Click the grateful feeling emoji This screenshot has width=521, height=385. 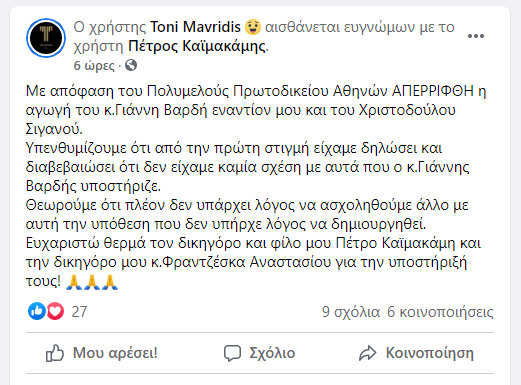[253, 27]
